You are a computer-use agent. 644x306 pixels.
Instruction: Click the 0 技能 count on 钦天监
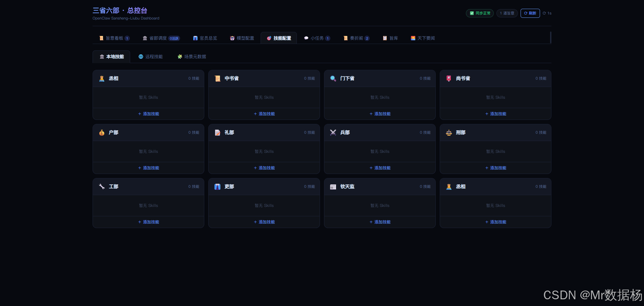(x=425, y=187)
